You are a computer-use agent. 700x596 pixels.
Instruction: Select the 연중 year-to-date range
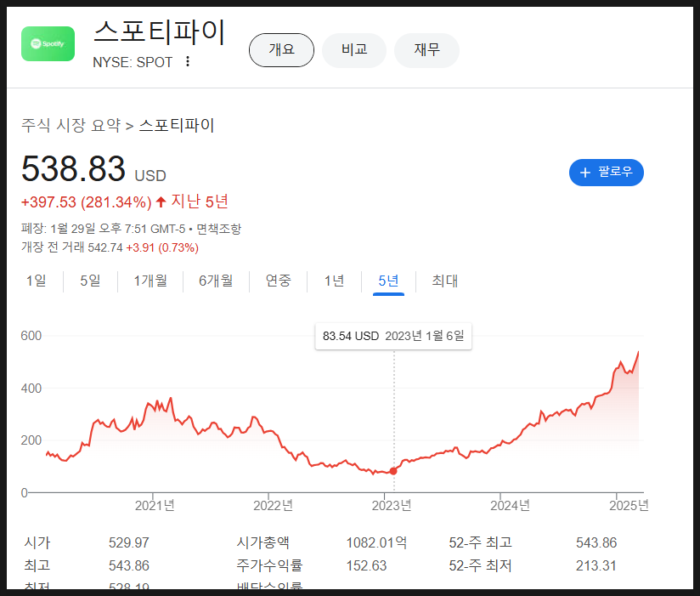pyautogui.click(x=278, y=281)
